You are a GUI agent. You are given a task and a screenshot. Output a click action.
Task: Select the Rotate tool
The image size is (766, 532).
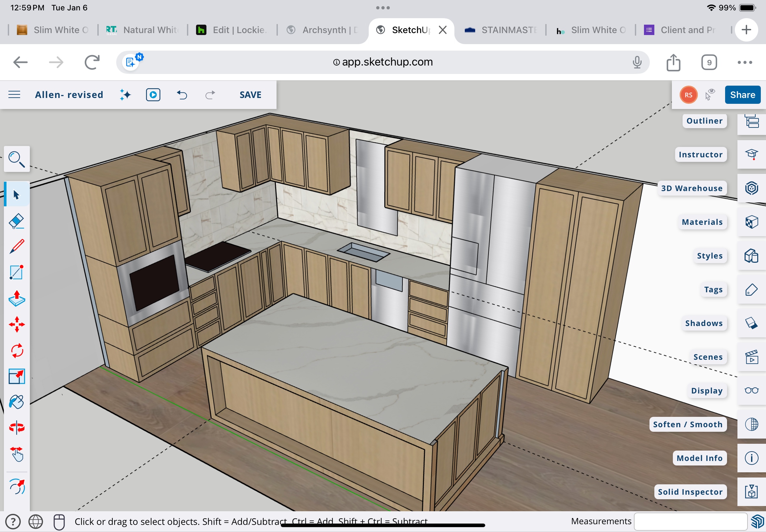(x=16, y=351)
